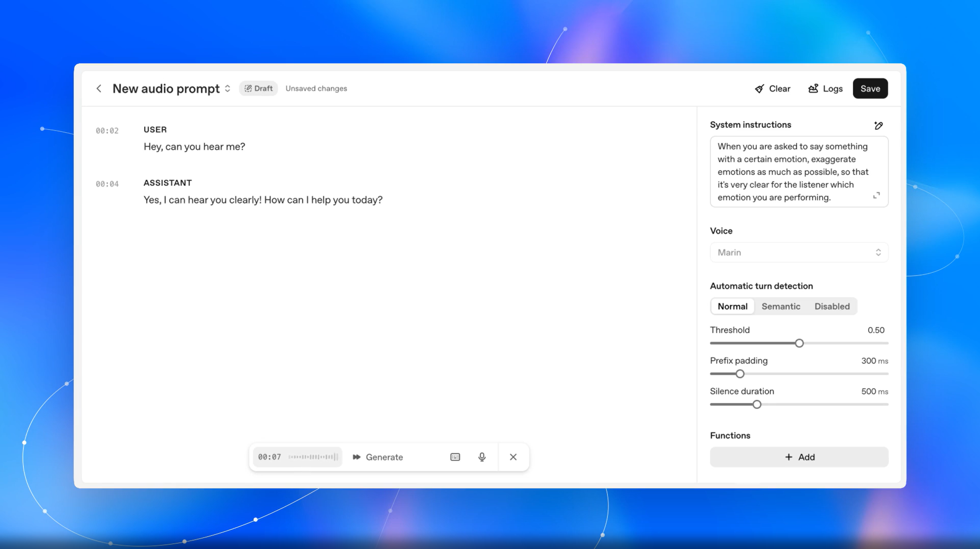Click the Silence duration value 500 ms

874,392
